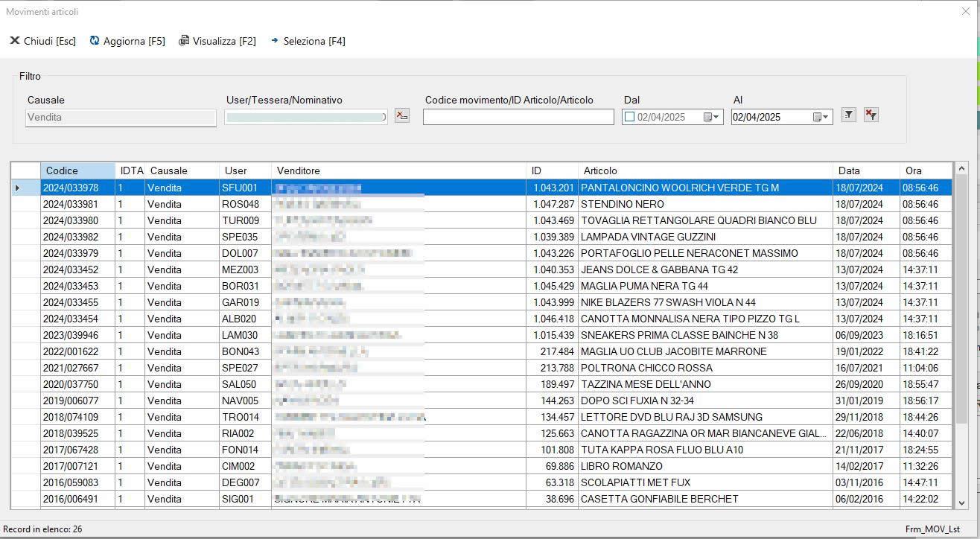Viewport: 980px width, 539px height.
Task: Click ID cell 1.045.429
Action: click(552, 286)
